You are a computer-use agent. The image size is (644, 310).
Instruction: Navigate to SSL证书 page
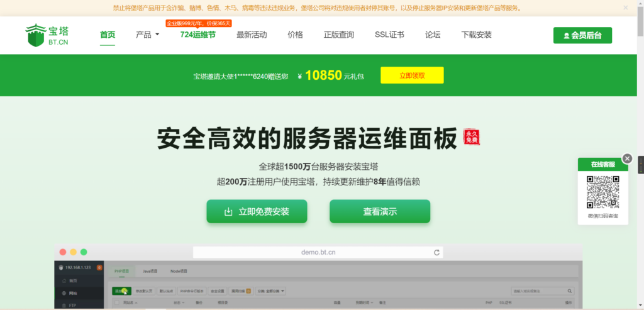389,35
